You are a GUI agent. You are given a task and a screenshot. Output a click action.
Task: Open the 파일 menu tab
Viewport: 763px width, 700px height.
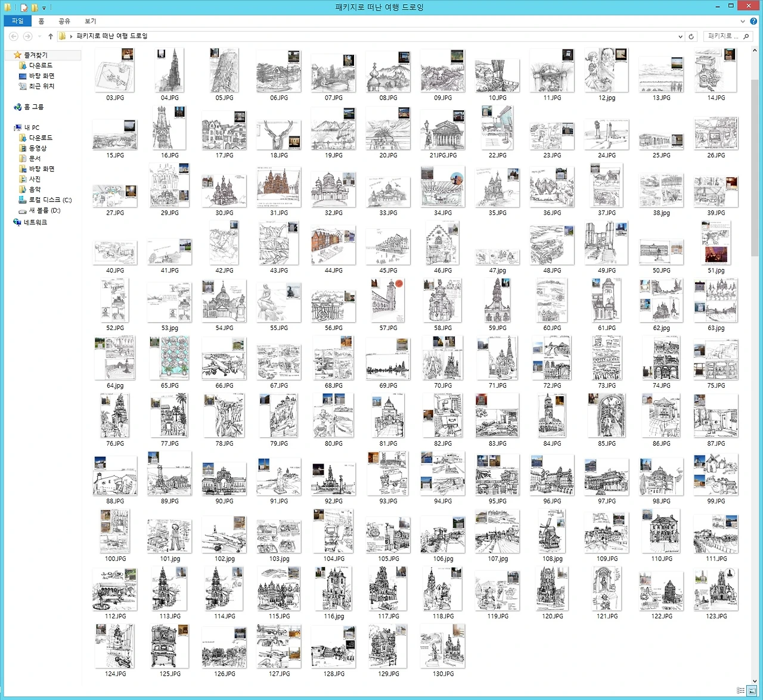click(x=18, y=21)
